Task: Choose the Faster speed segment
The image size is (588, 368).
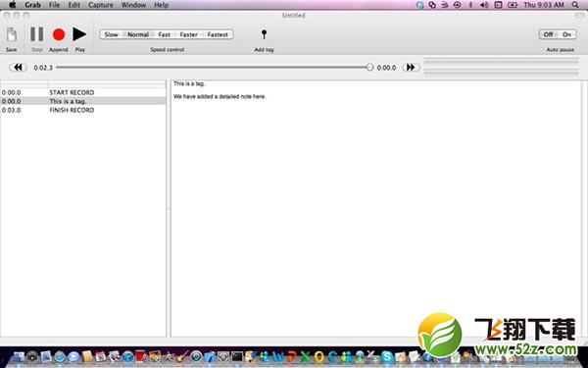Action: tap(188, 34)
